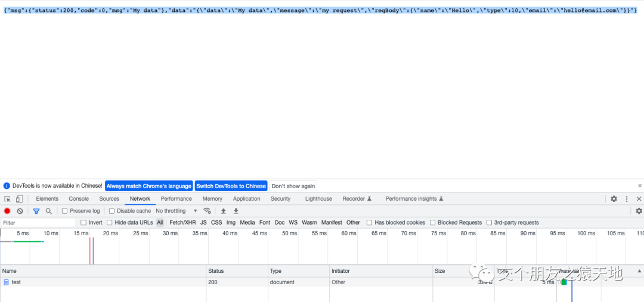Filter requests by Img

click(231, 222)
